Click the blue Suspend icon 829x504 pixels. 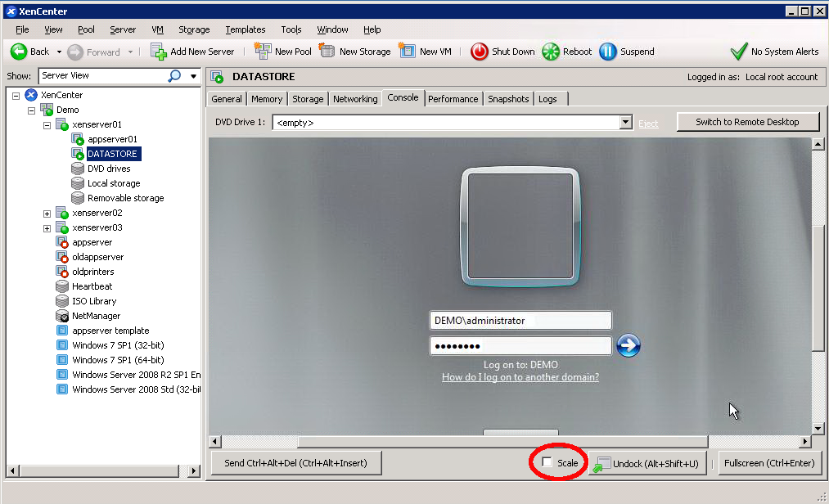coord(608,52)
